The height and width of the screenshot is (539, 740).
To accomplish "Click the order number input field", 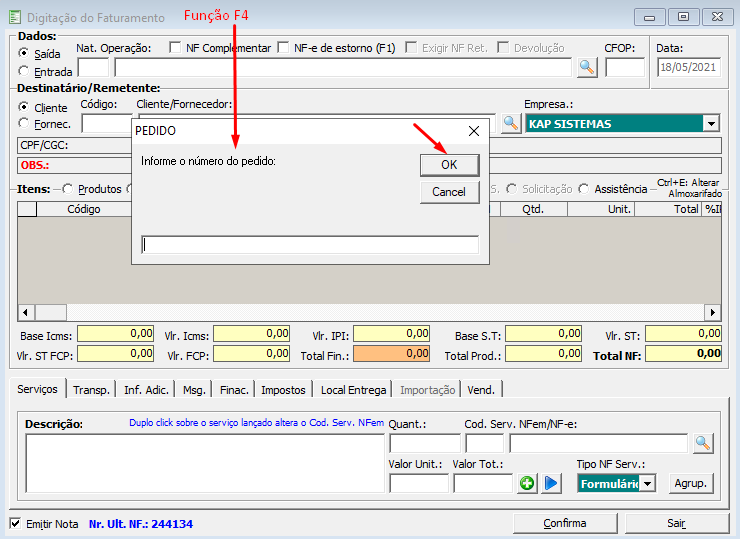I will [x=310, y=245].
